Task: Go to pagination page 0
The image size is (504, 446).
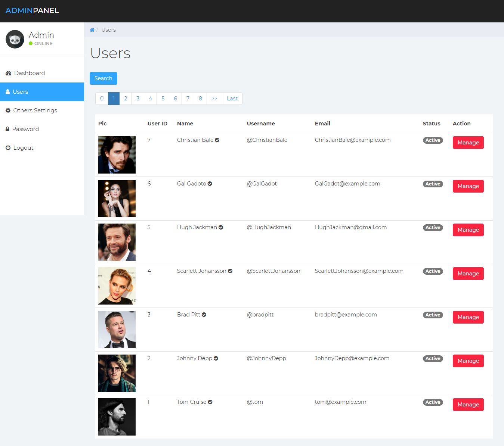Action: pyautogui.click(x=102, y=99)
